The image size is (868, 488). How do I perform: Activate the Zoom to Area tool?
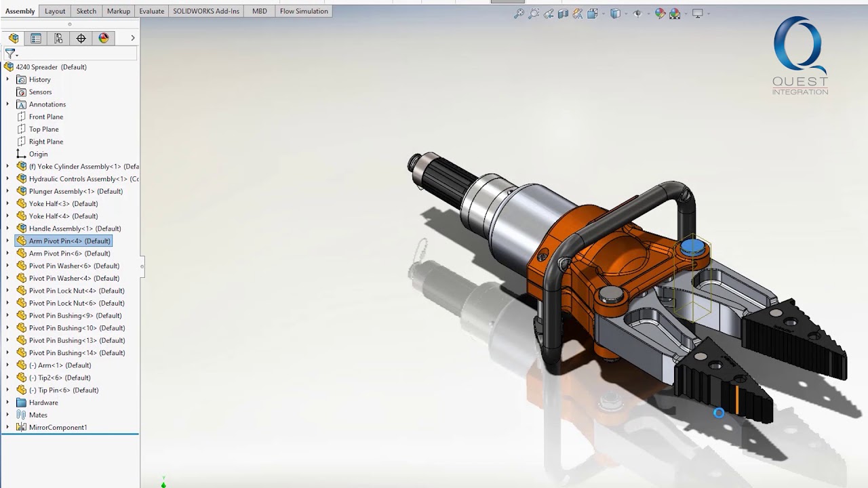[x=534, y=14]
